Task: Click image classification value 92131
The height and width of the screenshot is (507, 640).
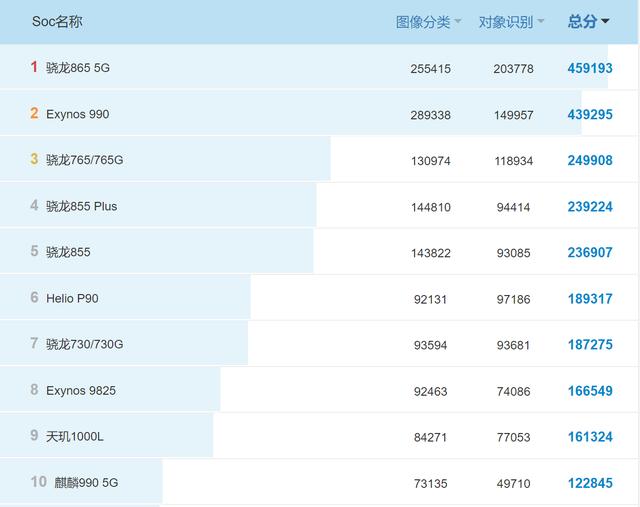Action: point(430,300)
